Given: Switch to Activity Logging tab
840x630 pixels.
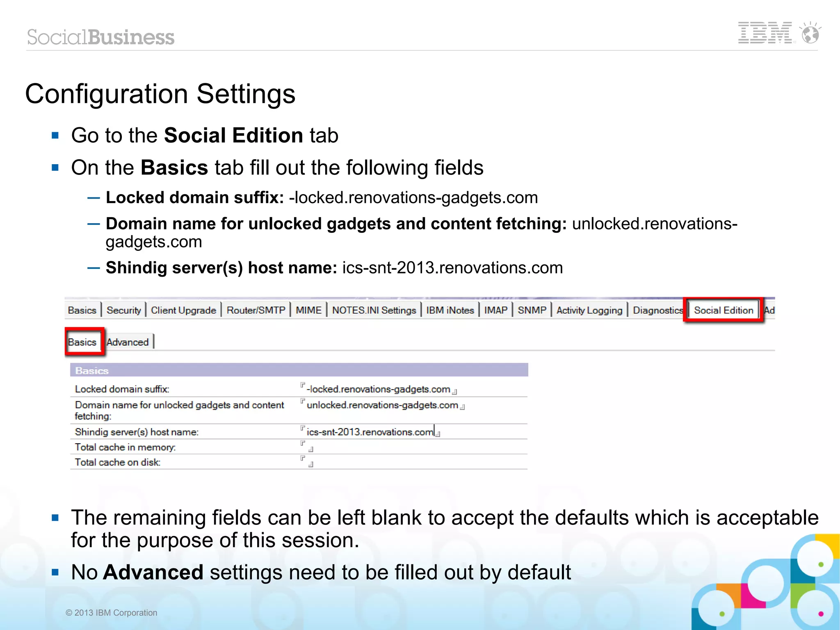Looking at the screenshot, I should click(x=589, y=310).
